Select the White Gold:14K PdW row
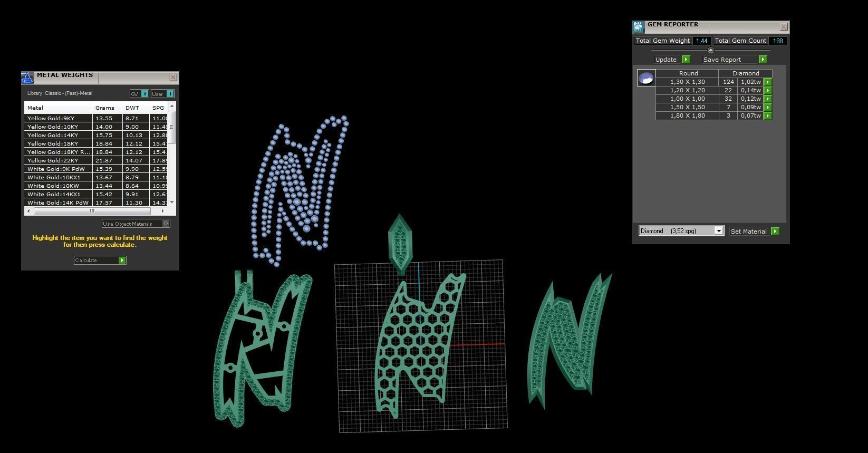 [x=96, y=203]
